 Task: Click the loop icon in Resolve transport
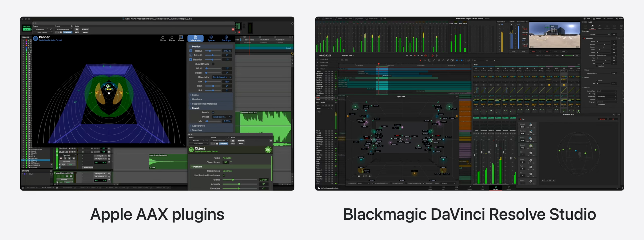tap(426, 56)
